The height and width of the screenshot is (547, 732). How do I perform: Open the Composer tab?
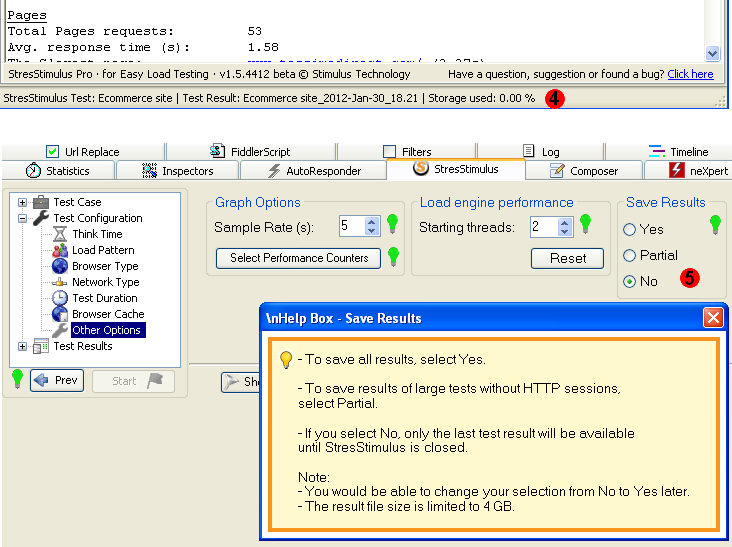coord(584,171)
